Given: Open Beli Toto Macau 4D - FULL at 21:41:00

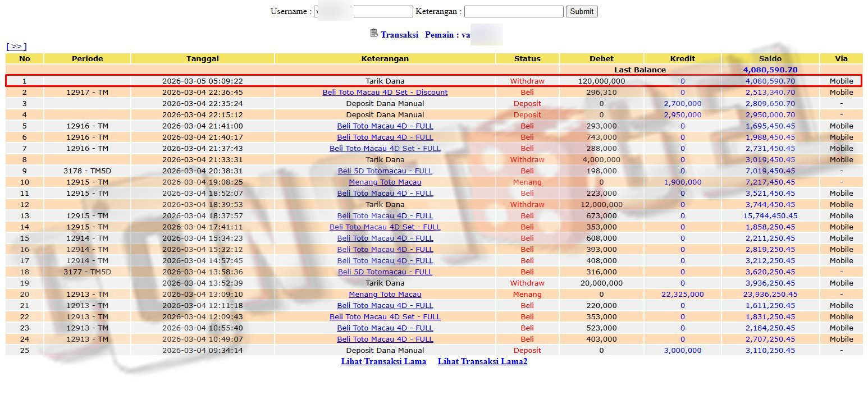Looking at the screenshot, I should point(385,126).
